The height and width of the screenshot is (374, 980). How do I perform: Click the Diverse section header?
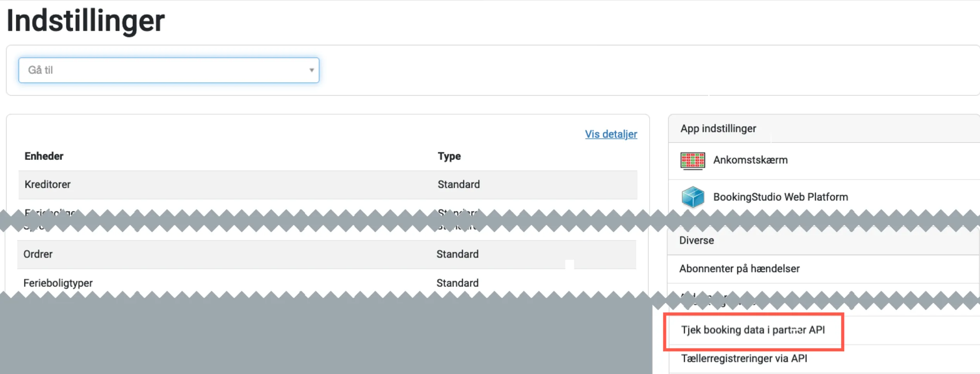(696, 240)
